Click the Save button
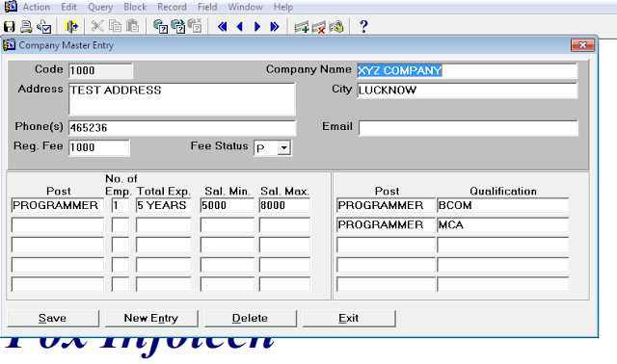The height and width of the screenshot is (364, 617). click(53, 318)
